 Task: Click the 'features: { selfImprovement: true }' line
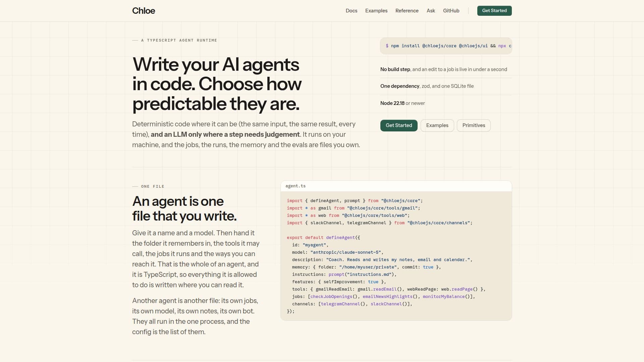point(339,282)
